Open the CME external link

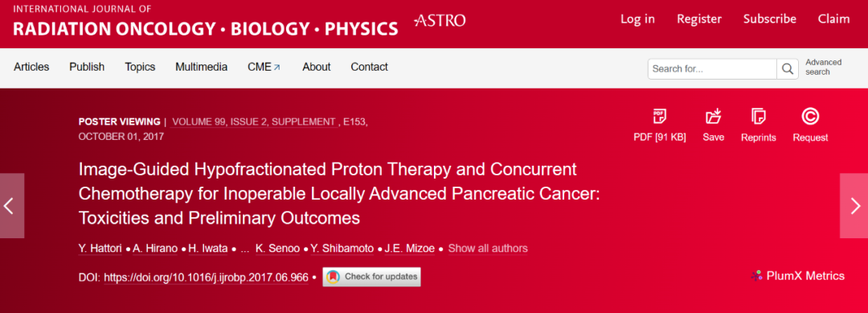click(x=264, y=67)
